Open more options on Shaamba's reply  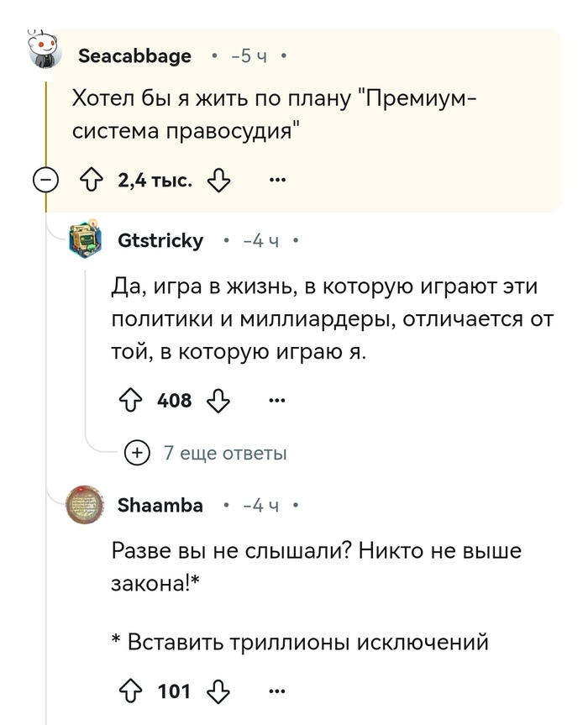(276, 691)
